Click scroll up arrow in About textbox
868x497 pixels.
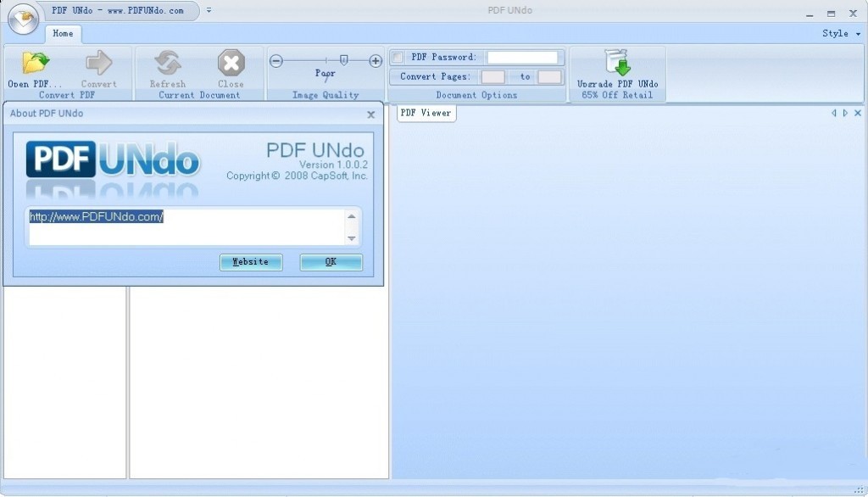(x=352, y=216)
